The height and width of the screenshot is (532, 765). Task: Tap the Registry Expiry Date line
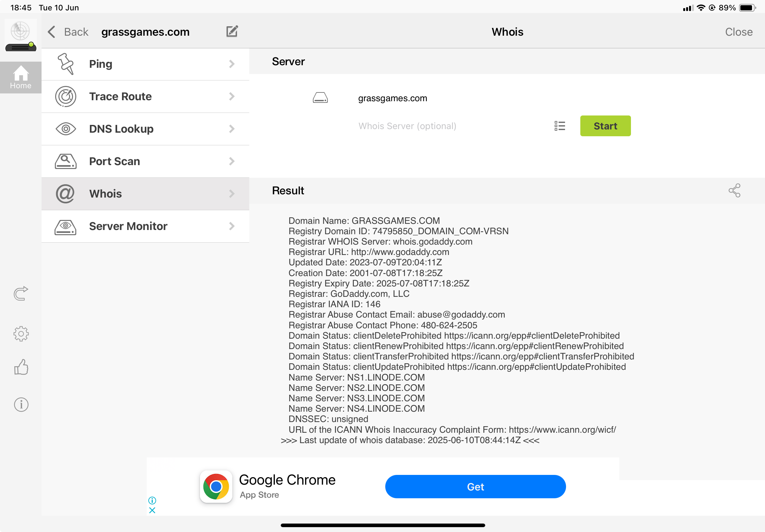click(x=379, y=283)
